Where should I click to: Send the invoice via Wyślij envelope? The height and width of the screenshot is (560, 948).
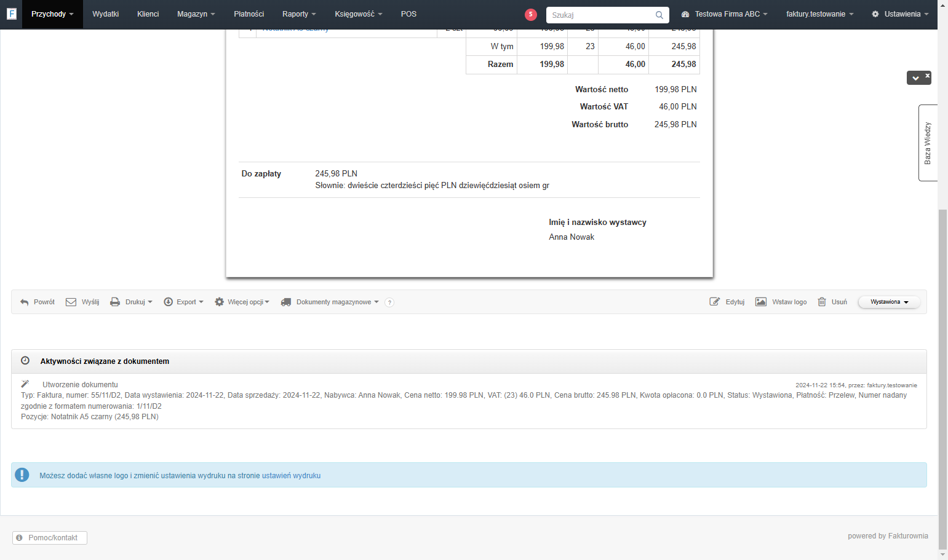[x=82, y=302]
